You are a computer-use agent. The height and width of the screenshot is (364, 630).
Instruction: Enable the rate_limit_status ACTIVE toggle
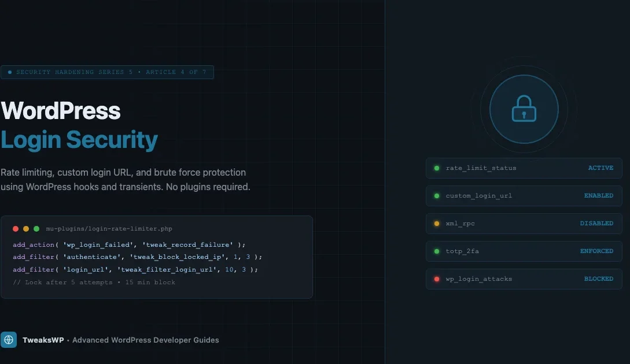point(524,168)
